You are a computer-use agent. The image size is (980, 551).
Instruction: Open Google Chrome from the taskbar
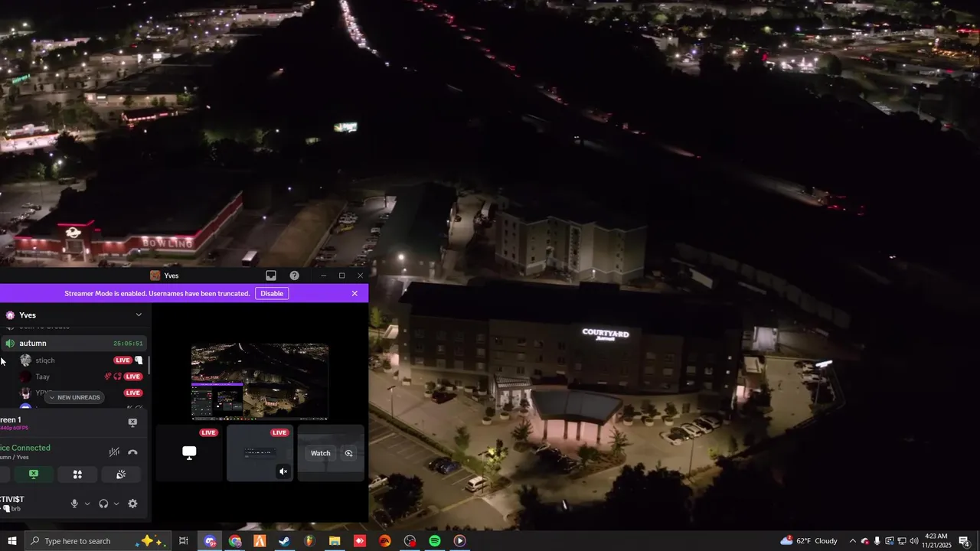235,541
